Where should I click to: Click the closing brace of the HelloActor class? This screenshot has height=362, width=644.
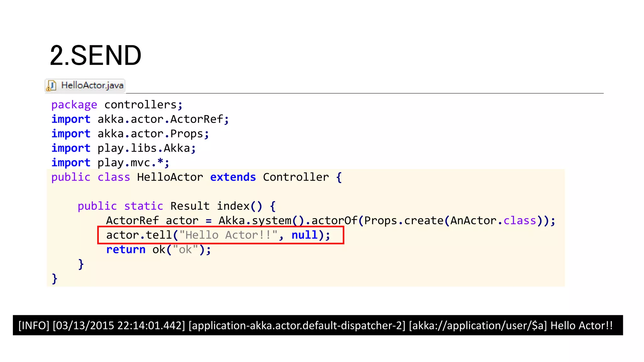(x=55, y=279)
